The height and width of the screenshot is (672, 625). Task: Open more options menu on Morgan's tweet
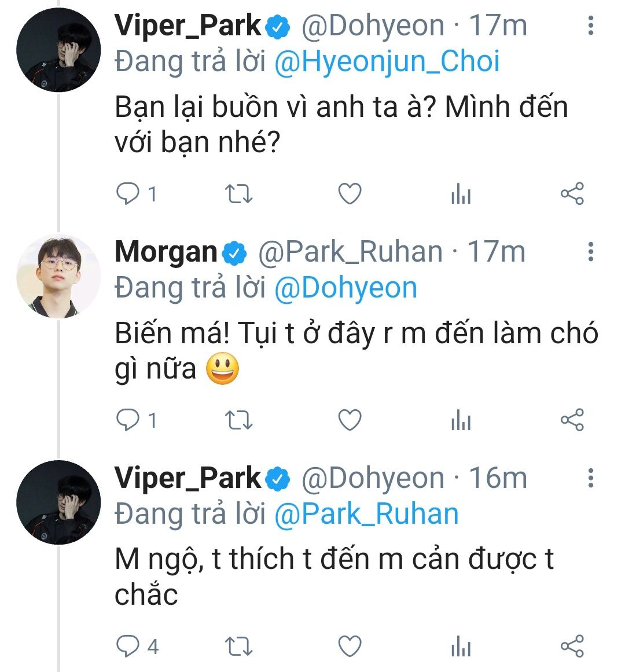590,252
